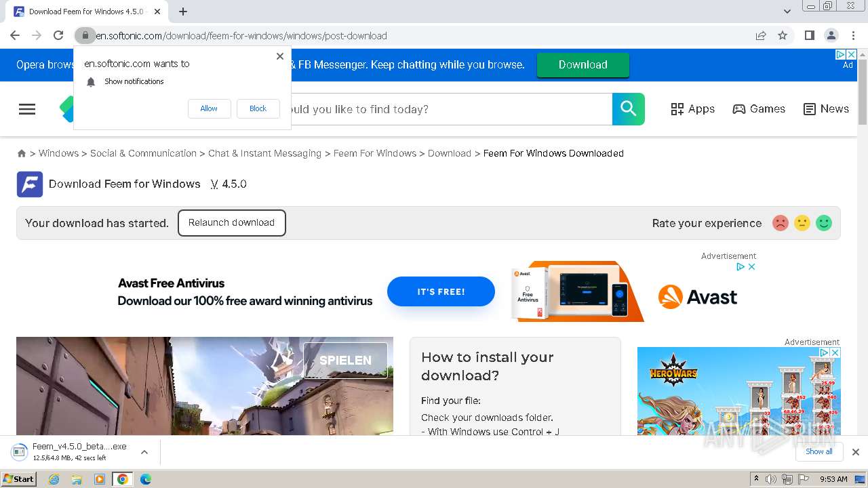This screenshot has height=488, width=868.
Task: Open Chrome three-dot menu
Action: click(853, 35)
